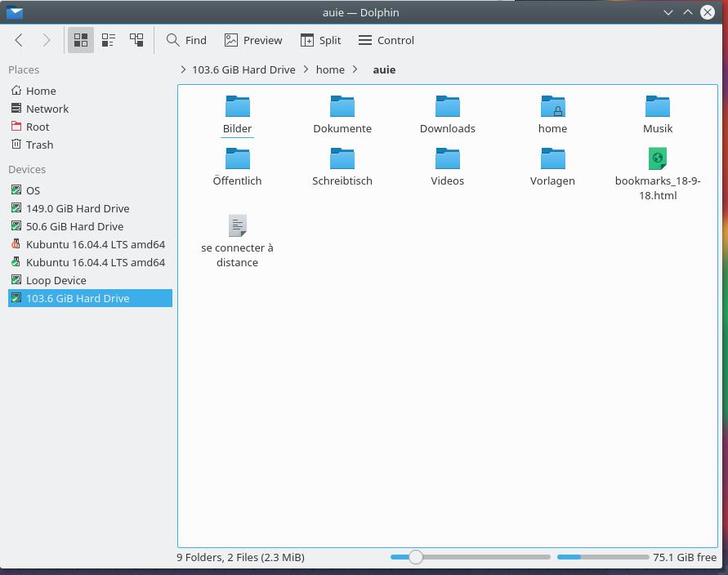
Task: Open the bookmarks_18-9-18.html file
Action: 657,173
